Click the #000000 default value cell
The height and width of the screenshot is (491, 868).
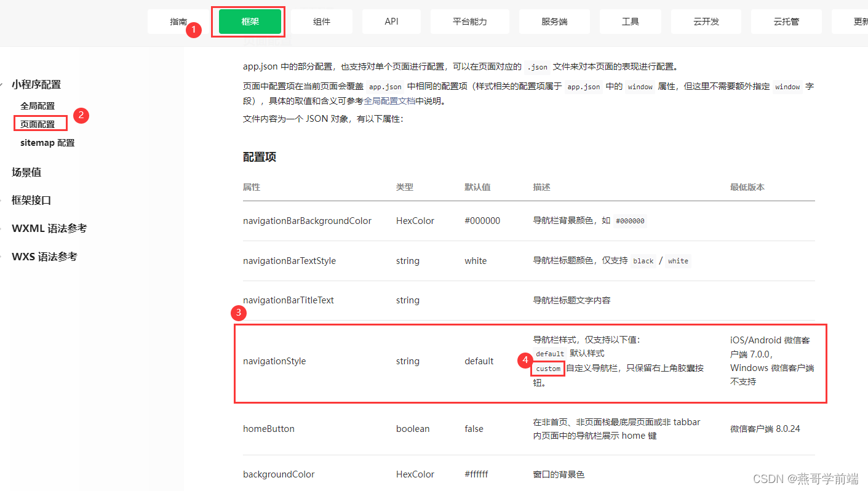(x=482, y=221)
